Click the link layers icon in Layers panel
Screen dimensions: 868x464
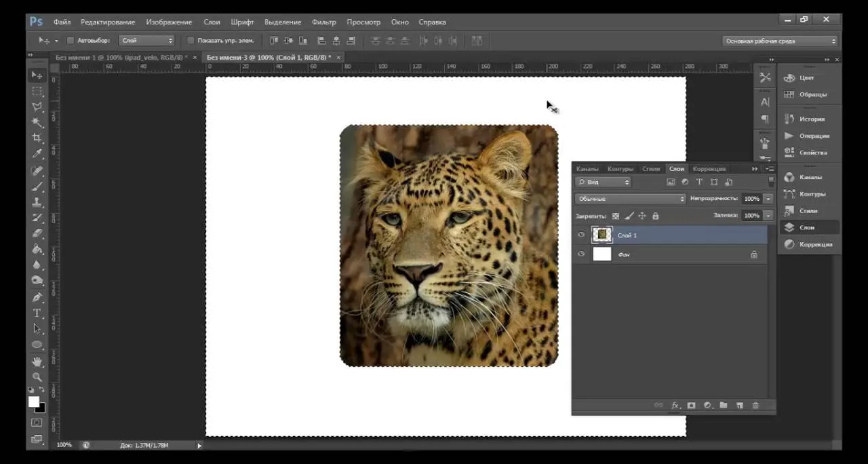tap(658, 405)
